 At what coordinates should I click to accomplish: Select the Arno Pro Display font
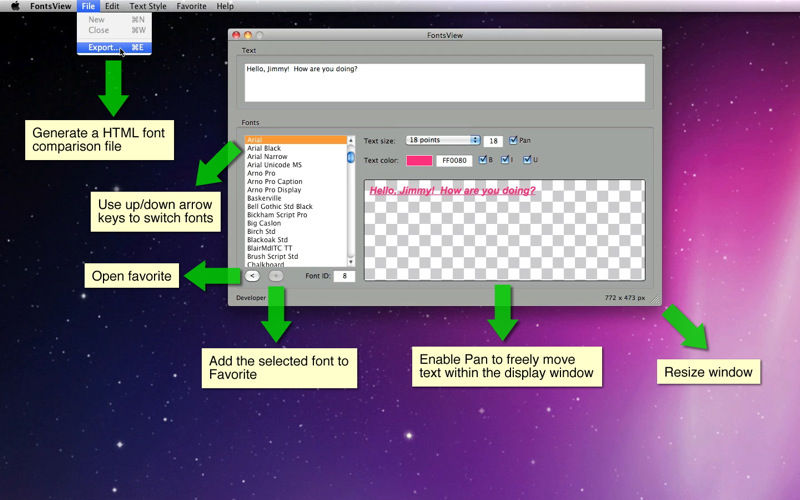pos(295,190)
